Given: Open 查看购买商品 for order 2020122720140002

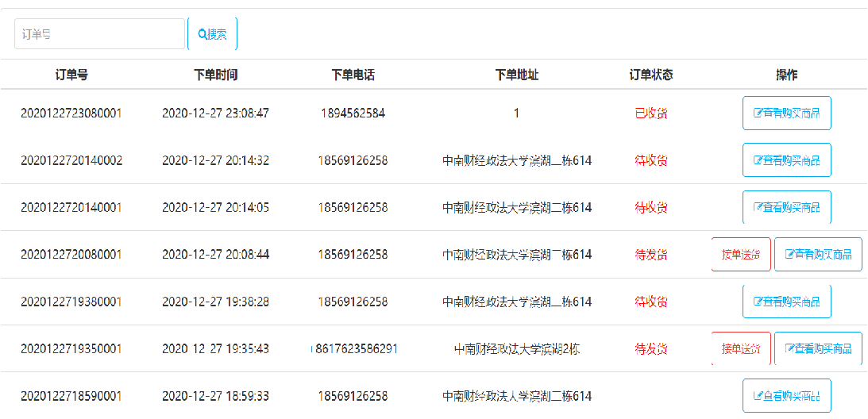Looking at the screenshot, I should [x=787, y=160].
